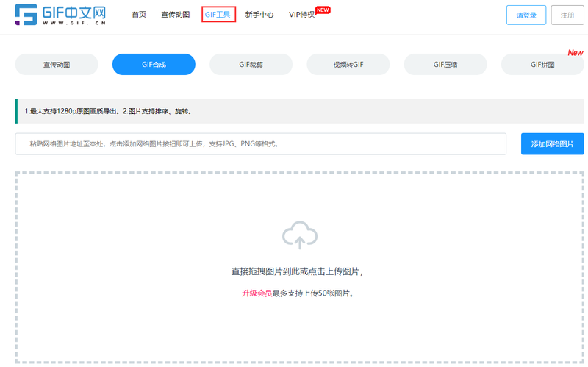Follow the 升级会员 link
Screen dimensions: 588x367
(257, 293)
